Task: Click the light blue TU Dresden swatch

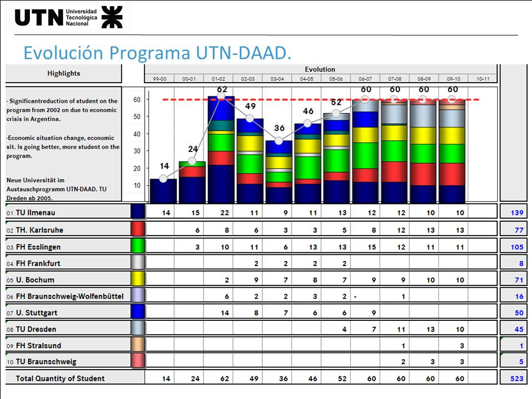Action: 138,328
